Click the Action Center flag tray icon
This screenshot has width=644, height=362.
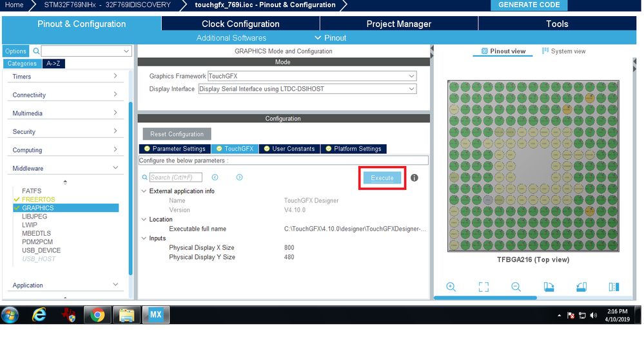tap(571, 315)
